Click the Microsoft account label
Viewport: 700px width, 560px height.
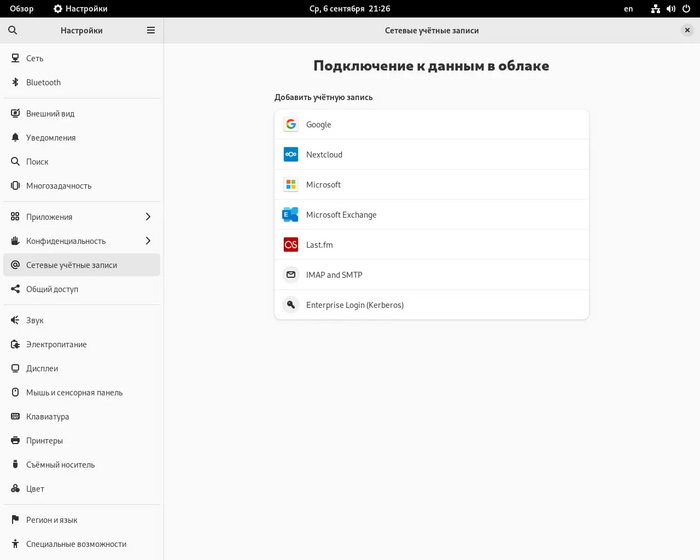coord(323,184)
